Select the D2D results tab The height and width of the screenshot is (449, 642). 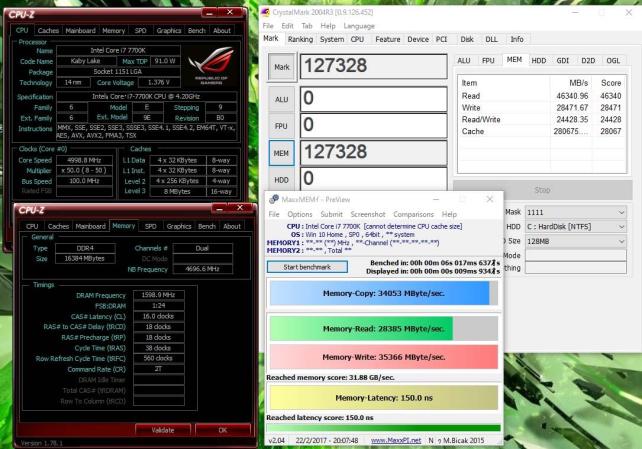click(588, 61)
